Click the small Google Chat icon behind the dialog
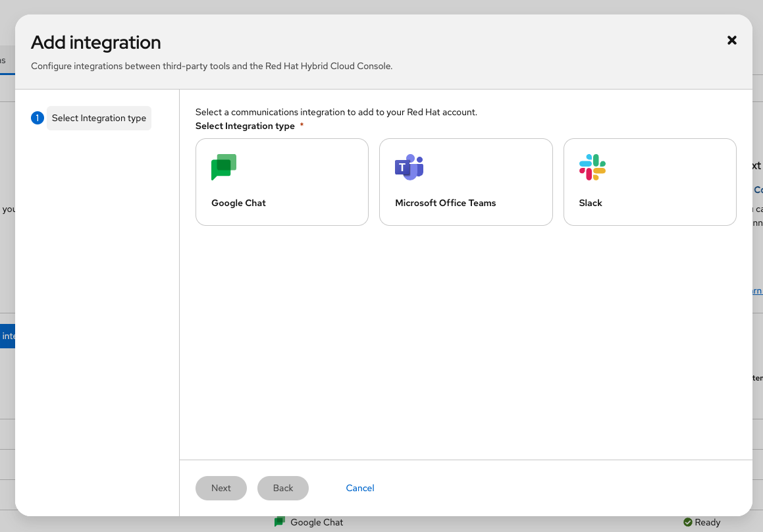The width and height of the screenshot is (763, 532). point(280,522)
